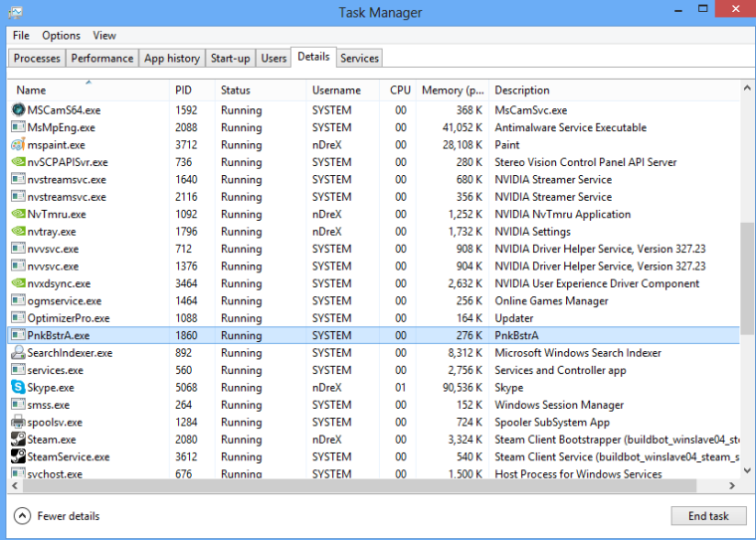Click the Task Manager title bar icon
The height and width of the screenshot is (540, 756).
tap(12, 13)
